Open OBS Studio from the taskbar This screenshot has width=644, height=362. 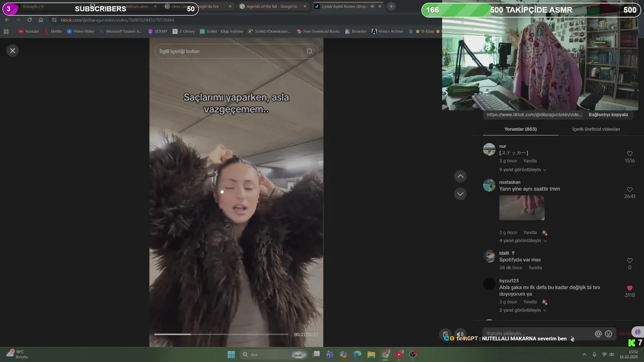413,354
